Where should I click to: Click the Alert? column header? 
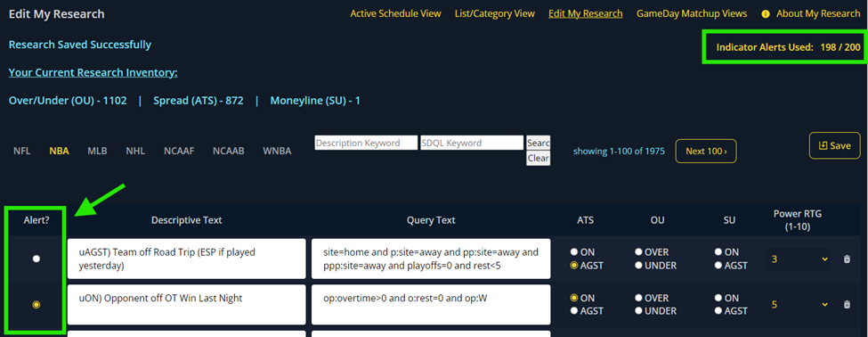coord(37,220)
